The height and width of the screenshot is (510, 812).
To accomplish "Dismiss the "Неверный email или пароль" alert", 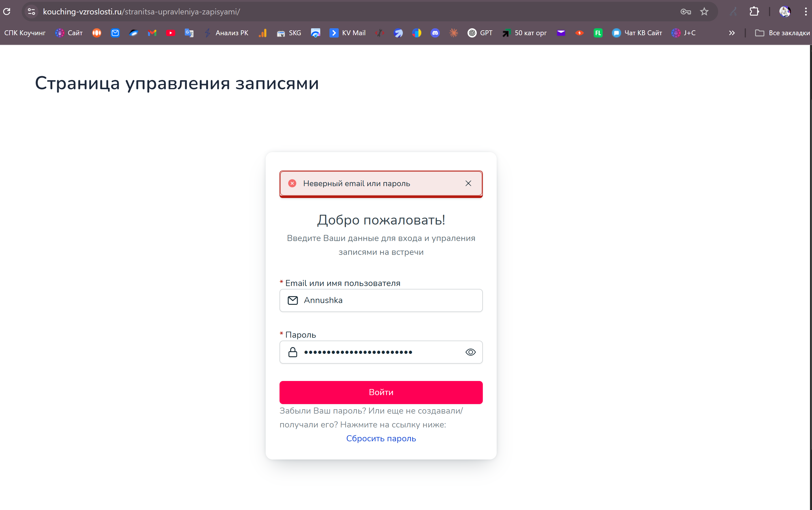I will tap(468, 183).
